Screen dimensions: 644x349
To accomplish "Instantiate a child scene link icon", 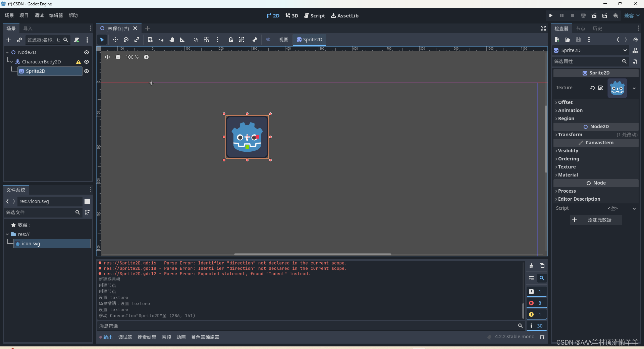I will (19, 40).
